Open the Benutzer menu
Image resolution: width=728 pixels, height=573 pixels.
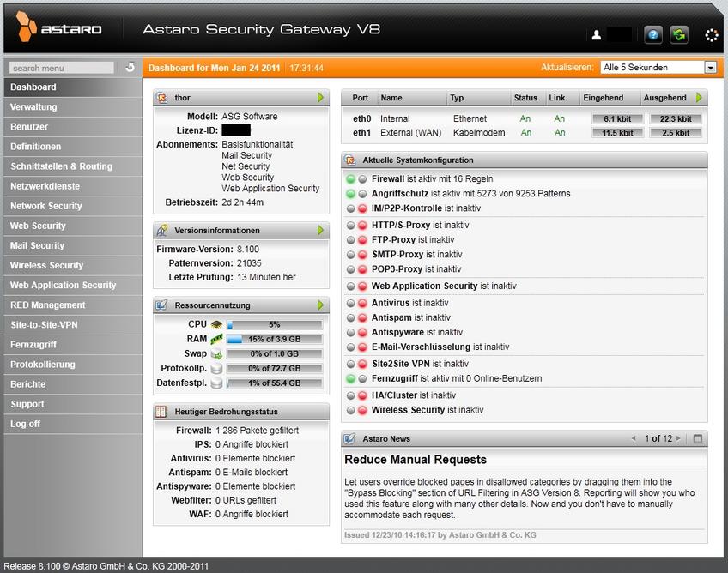73,127
